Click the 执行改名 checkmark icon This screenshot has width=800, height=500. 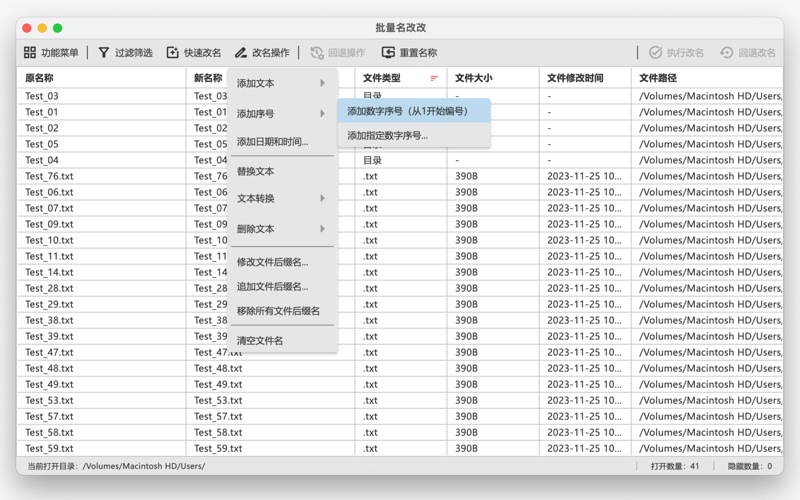click(655, 53)
